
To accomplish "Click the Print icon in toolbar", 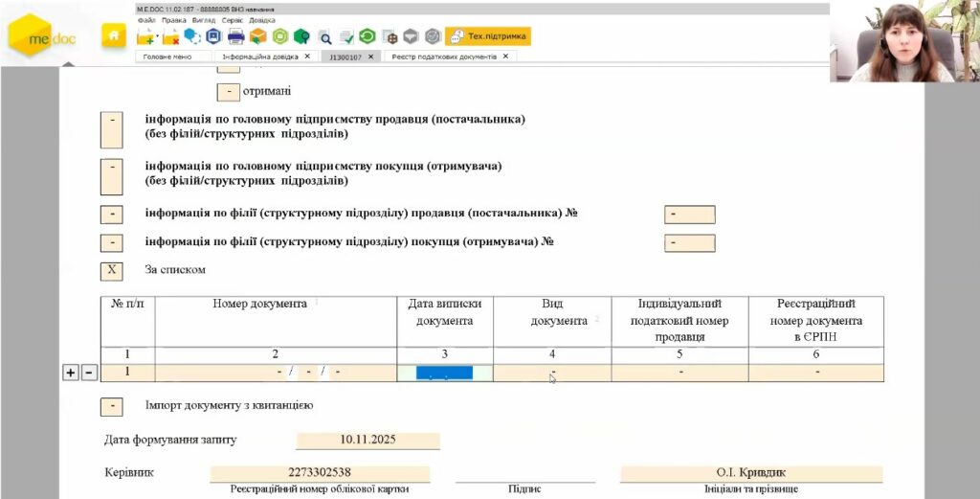I will pos(235,37).
